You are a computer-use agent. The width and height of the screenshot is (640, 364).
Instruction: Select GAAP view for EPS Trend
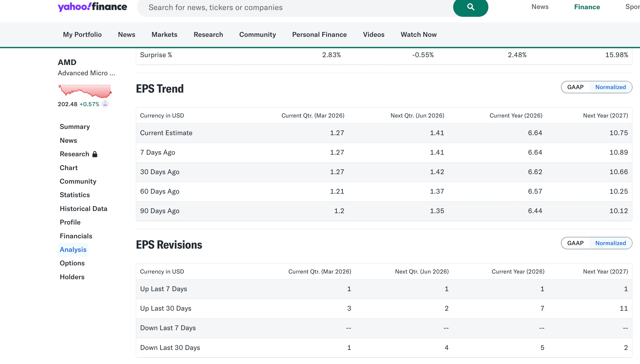pos(575,87)
